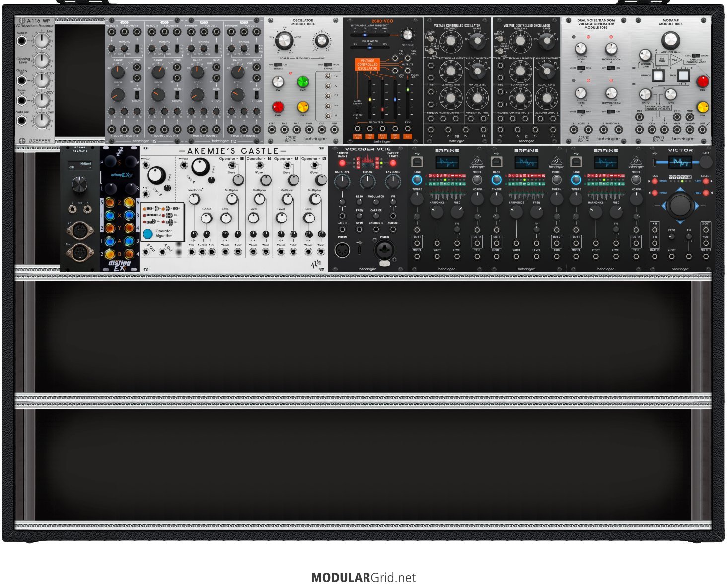Screen dimensions: 728x588
Task: Click the Lev. knob on A-116 WP
Action: (x=42, y=41)
